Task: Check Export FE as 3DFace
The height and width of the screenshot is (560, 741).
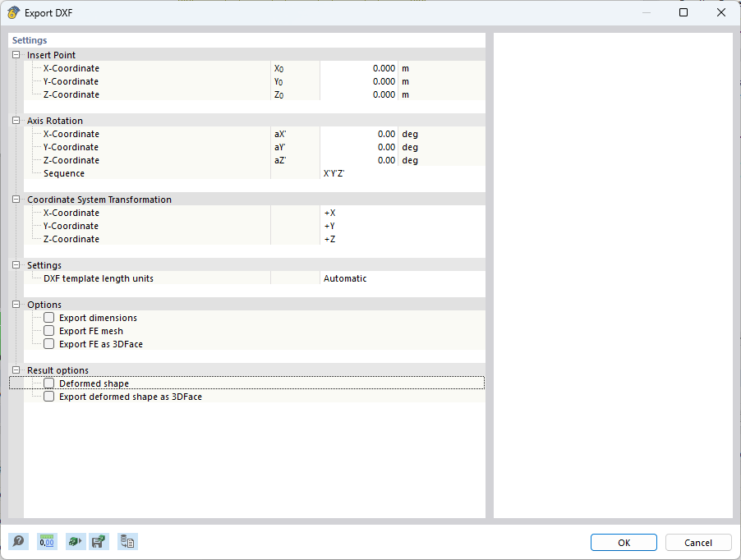Action: coord(48,343)
